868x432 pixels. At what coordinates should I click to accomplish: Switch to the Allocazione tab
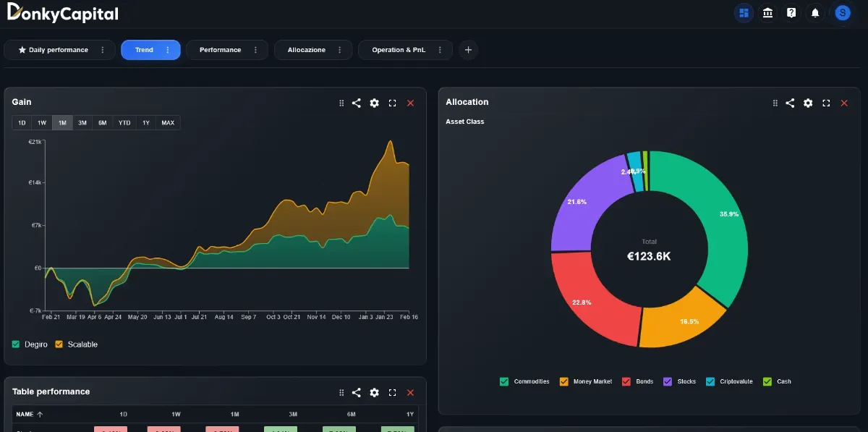[x=306, y=50]
